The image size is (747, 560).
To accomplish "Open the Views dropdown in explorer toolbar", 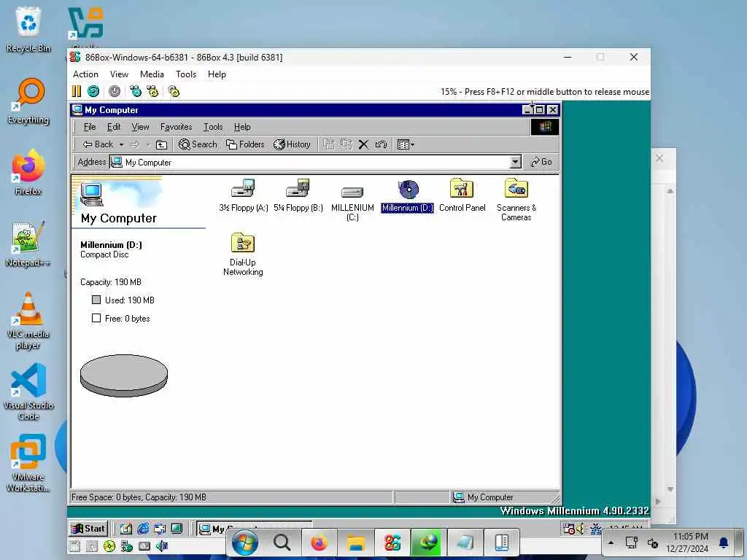I will click(x=406, y=144).
